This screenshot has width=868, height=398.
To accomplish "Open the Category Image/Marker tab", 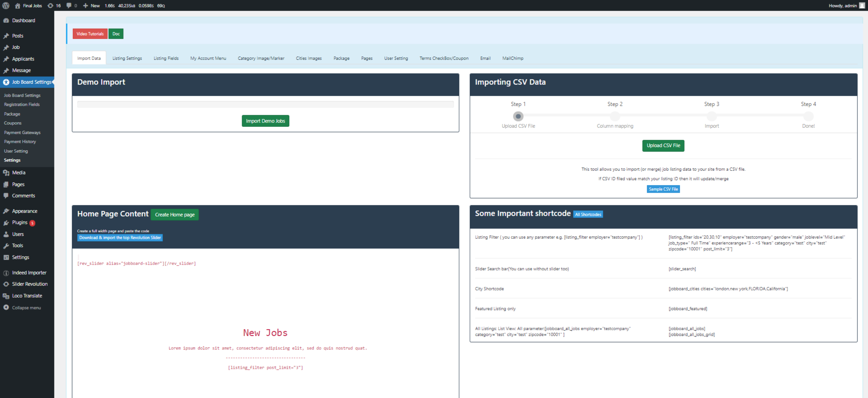I will [261, 58].
